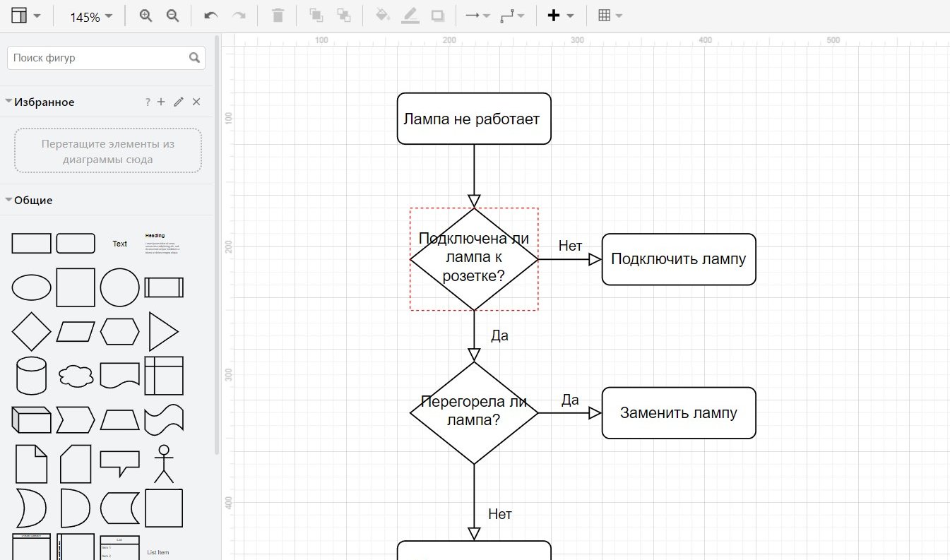The width and height of the screenshot is (950, 560).
Task: Select the tape wave shape in palette
Action: tap(164, 419)
